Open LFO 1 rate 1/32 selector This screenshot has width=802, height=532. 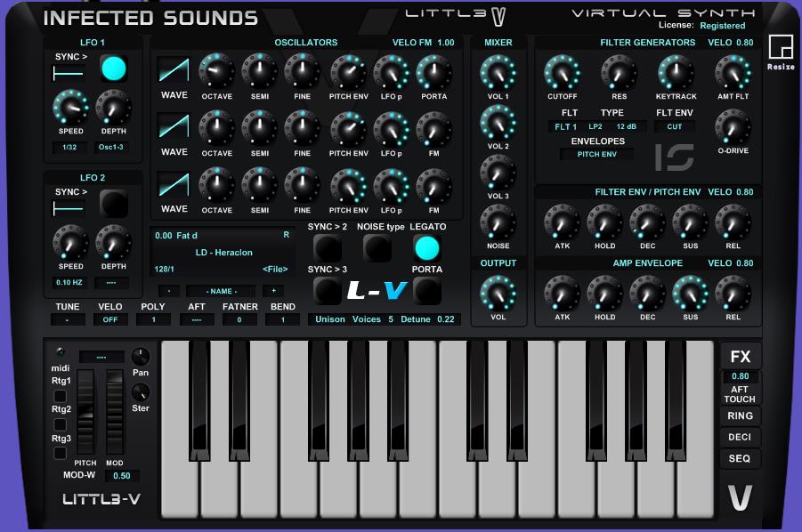(x=69, y=147)
